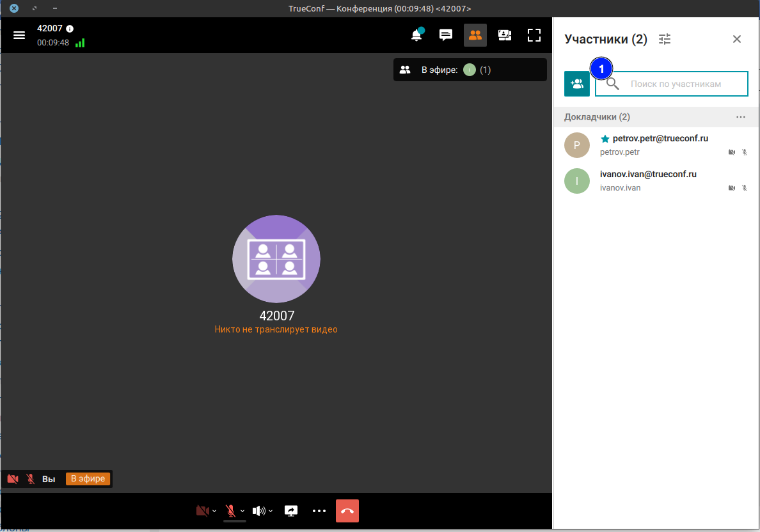The image size is (760, 532).
Task: Click ivanov.ivan avatar with letter I
Action: [577, 181]
